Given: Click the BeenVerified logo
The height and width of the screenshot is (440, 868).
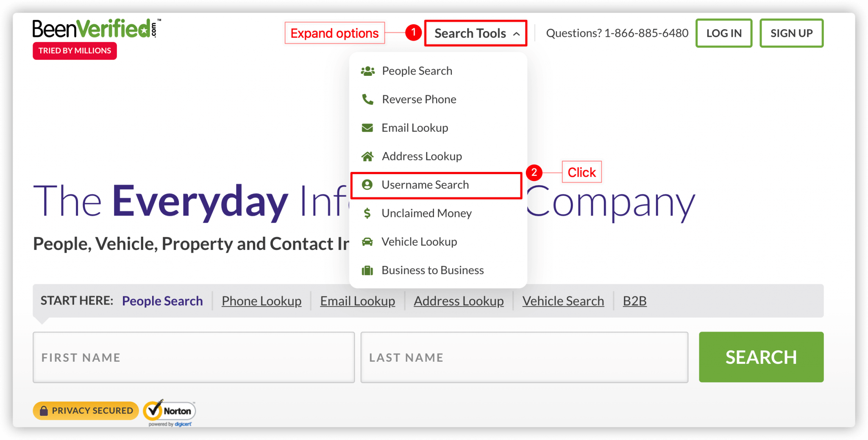Looking at the screenshot, I should click(97, 28).
